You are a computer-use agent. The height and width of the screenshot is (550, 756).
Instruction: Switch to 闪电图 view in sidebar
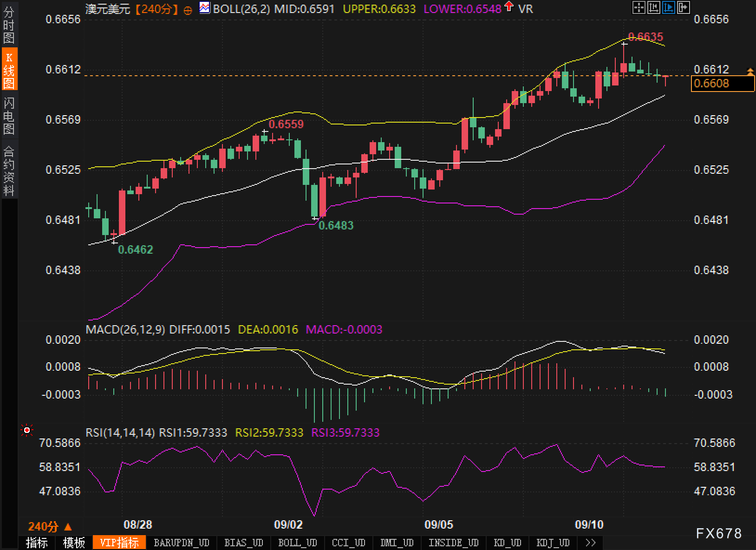click(x=9, y=115)
